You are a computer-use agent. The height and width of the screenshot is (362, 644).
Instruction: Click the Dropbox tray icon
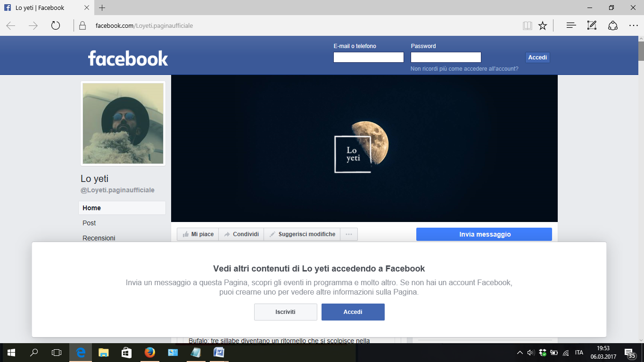543,353
